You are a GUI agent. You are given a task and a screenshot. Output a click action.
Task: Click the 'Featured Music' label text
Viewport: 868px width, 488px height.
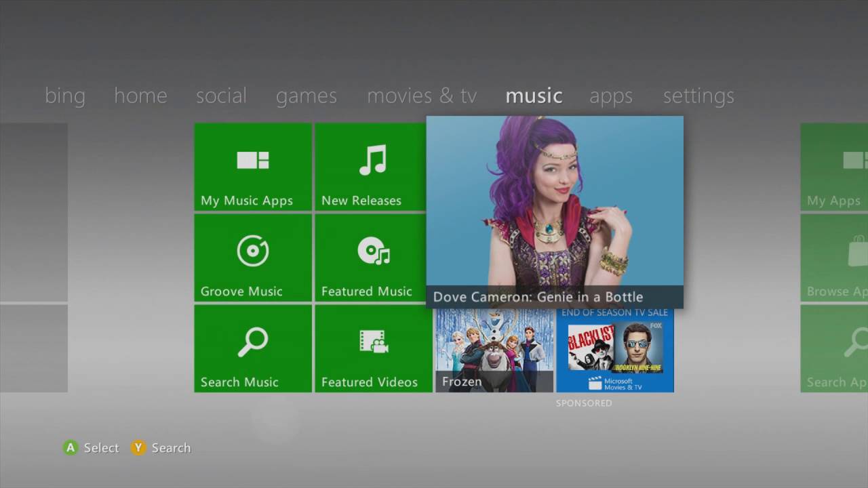click(367, 291)
